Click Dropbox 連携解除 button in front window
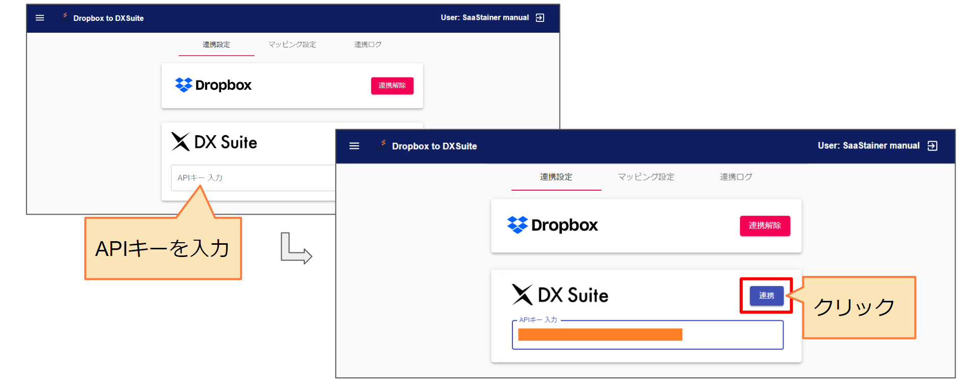 765,226
